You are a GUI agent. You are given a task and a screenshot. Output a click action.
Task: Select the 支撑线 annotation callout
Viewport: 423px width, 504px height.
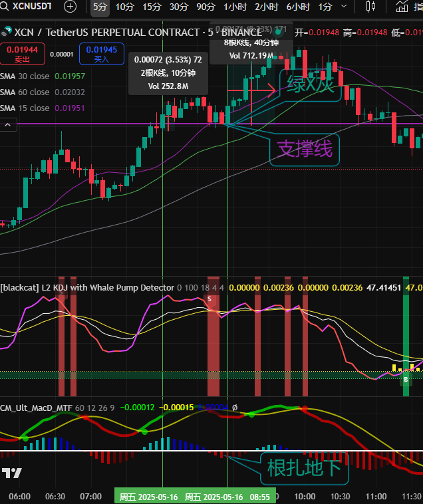point(305,150)
